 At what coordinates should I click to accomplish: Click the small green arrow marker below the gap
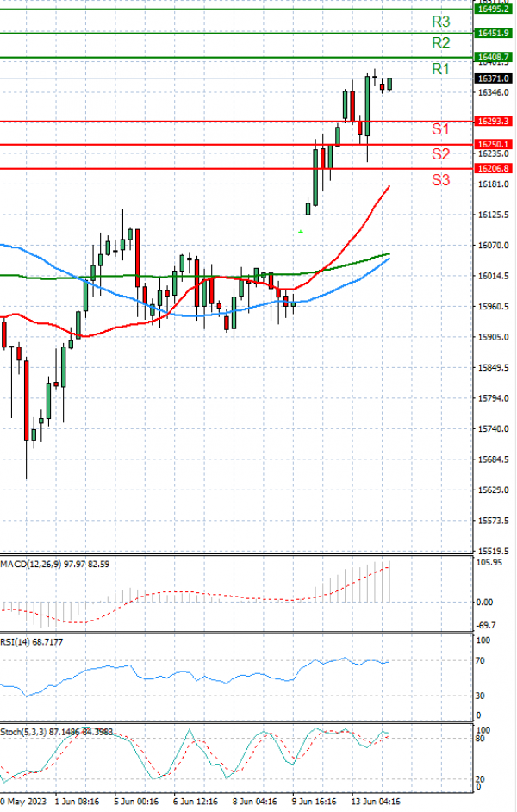click(x=301, y=232)
